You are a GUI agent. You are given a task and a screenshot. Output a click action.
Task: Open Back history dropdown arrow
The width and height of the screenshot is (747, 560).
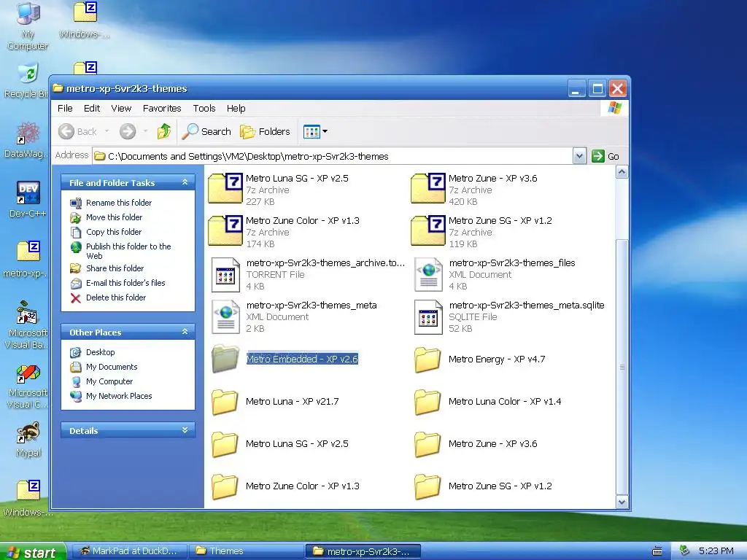point(107,131)
